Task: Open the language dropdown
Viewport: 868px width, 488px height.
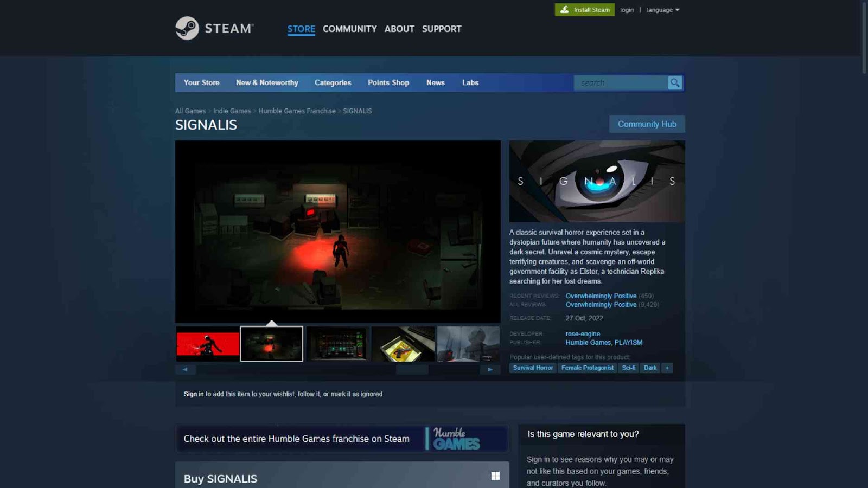Action: (x=663, y=10)
